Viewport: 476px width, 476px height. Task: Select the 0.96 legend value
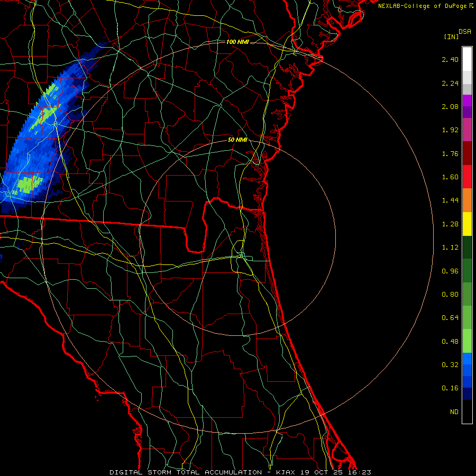coord(450,271)
